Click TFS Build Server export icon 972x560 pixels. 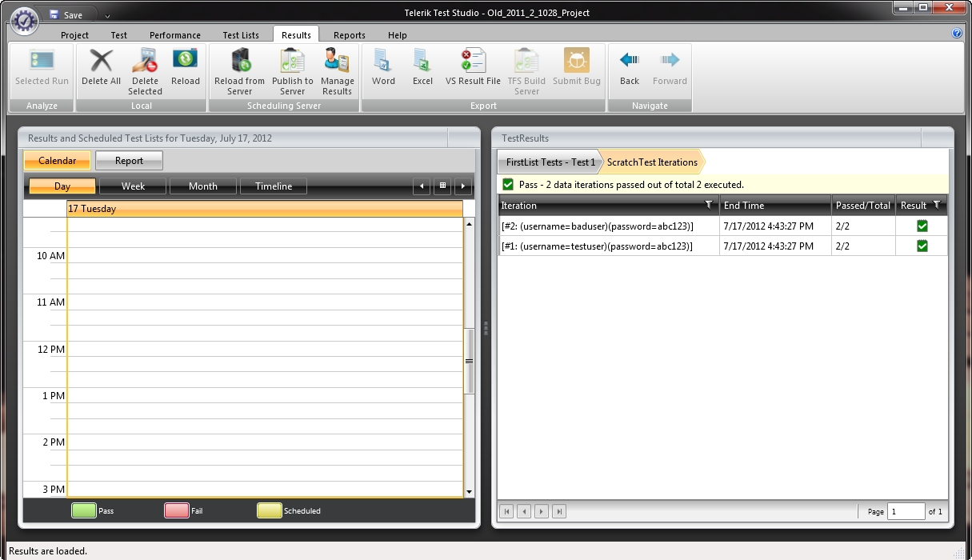point(526,61)
